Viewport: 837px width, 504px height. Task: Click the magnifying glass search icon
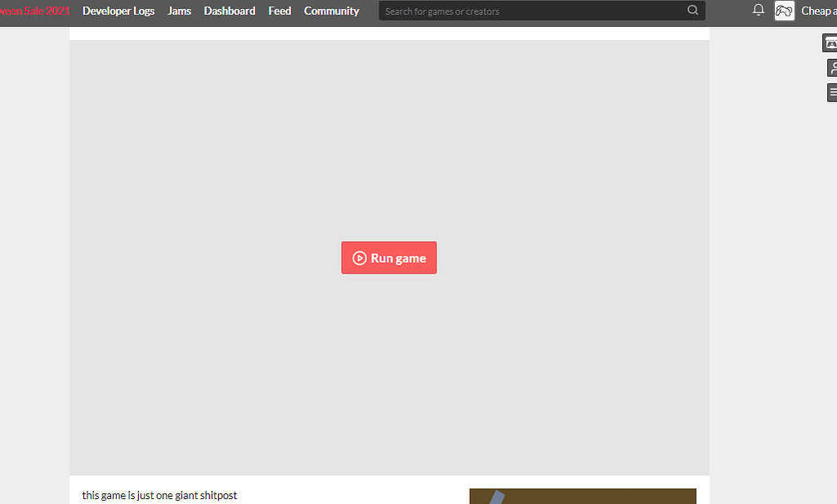tap(692, 11)
